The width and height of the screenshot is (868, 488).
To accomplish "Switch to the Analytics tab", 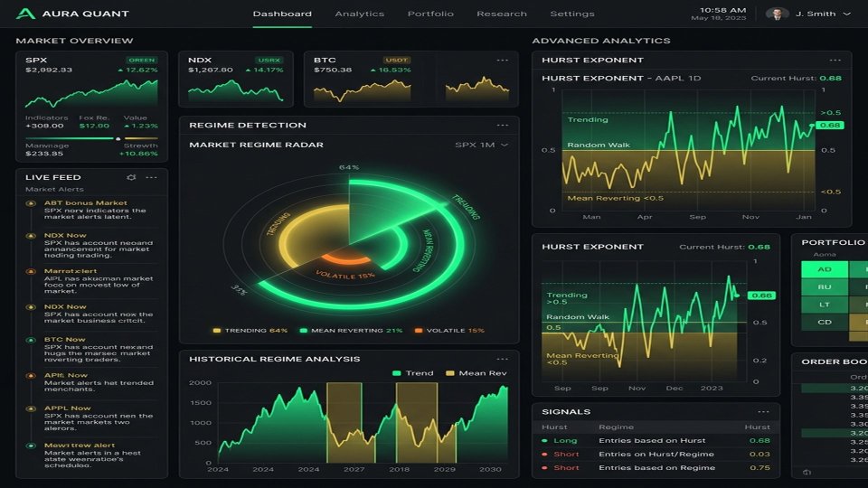I will click(x=359, y=14).
